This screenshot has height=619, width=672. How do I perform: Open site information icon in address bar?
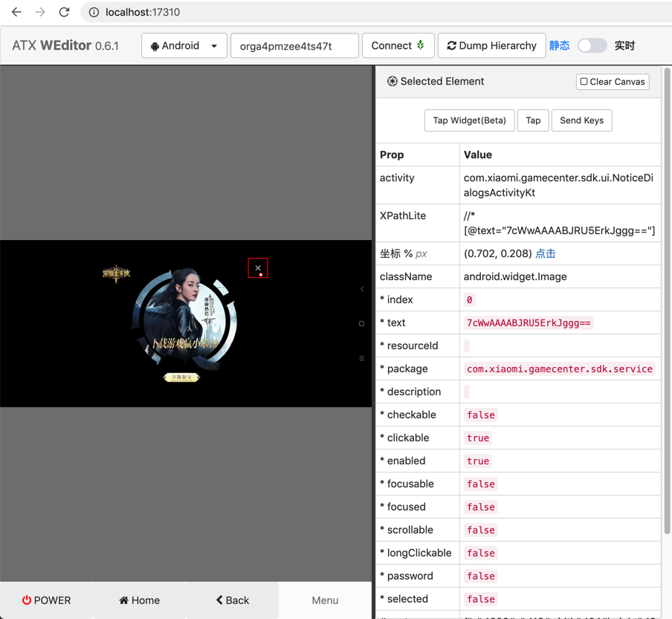(94, 13)
